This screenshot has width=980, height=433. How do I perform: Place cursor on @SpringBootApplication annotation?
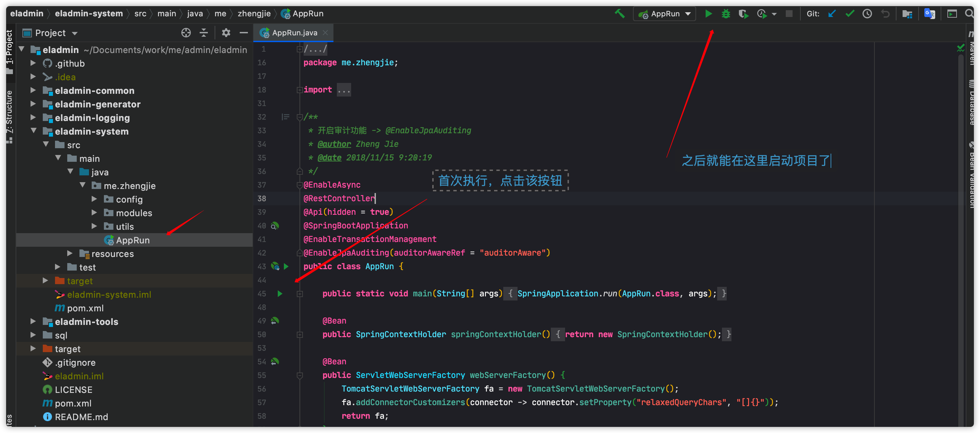[355, 225]
